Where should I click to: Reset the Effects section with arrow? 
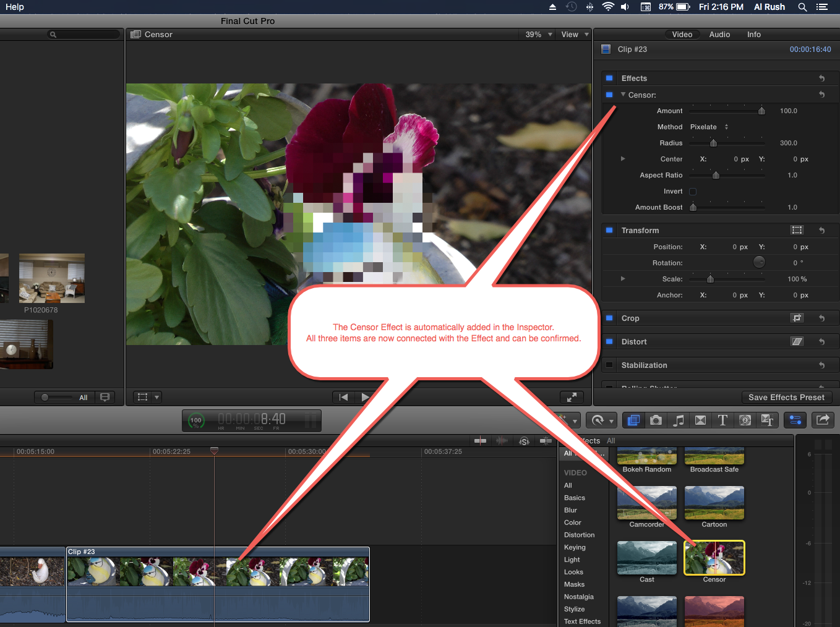[821, 79]
